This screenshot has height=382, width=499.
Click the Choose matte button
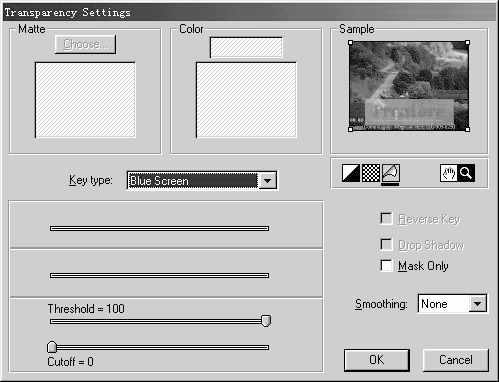[x=85, y=44]
